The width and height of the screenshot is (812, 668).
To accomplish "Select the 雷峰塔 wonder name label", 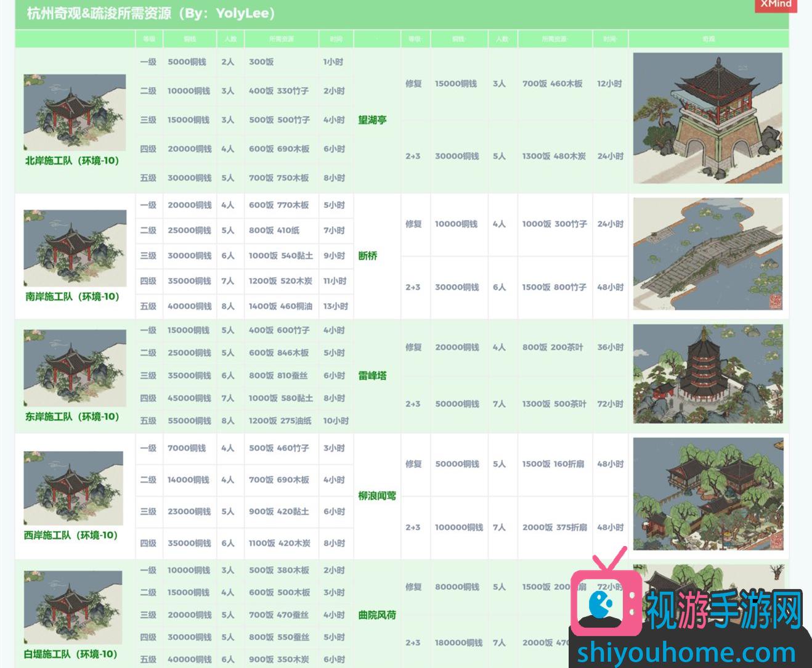I will point(372,375).
